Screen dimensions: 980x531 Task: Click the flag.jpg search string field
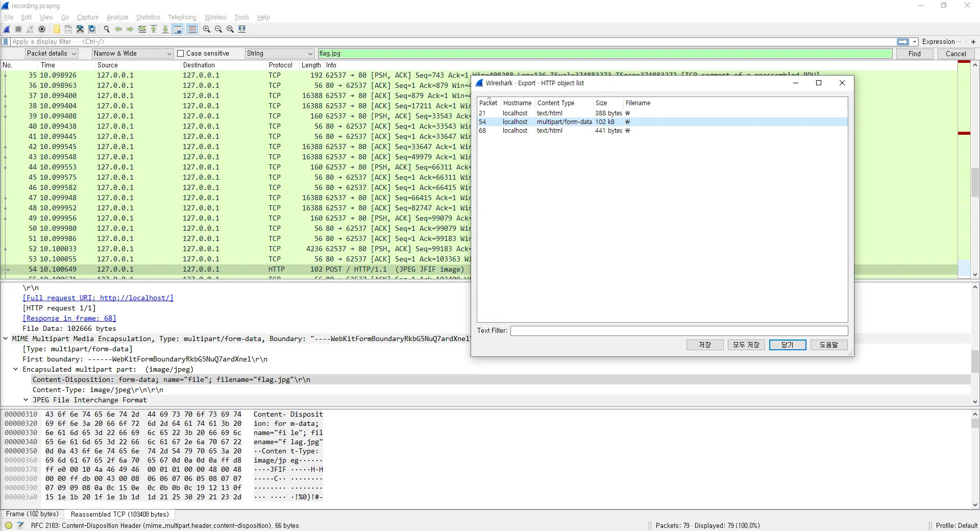click(x=605, y=54)
